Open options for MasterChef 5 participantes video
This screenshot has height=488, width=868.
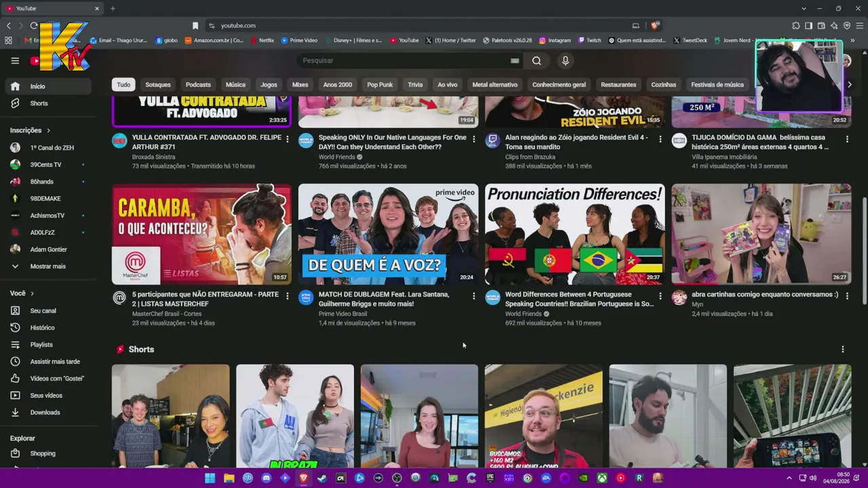click(x=287, y=296)
